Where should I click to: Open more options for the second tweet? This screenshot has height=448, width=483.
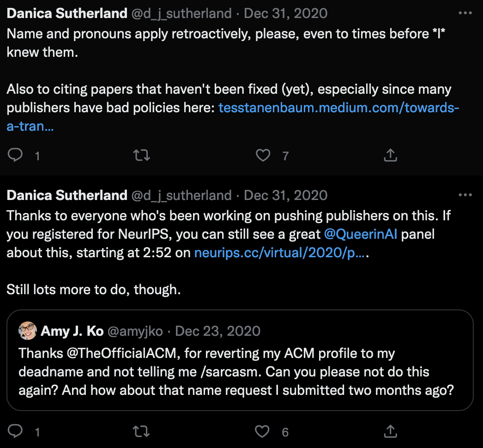click(465, 195)
